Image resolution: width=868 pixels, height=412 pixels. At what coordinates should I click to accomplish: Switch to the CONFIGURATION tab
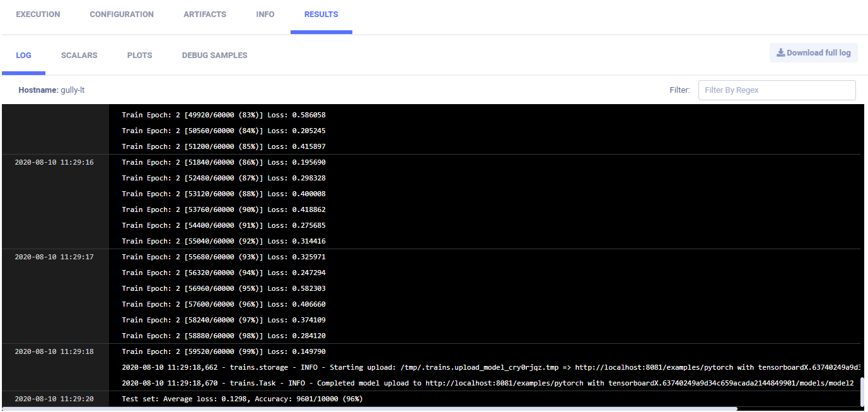click(122, 15)
